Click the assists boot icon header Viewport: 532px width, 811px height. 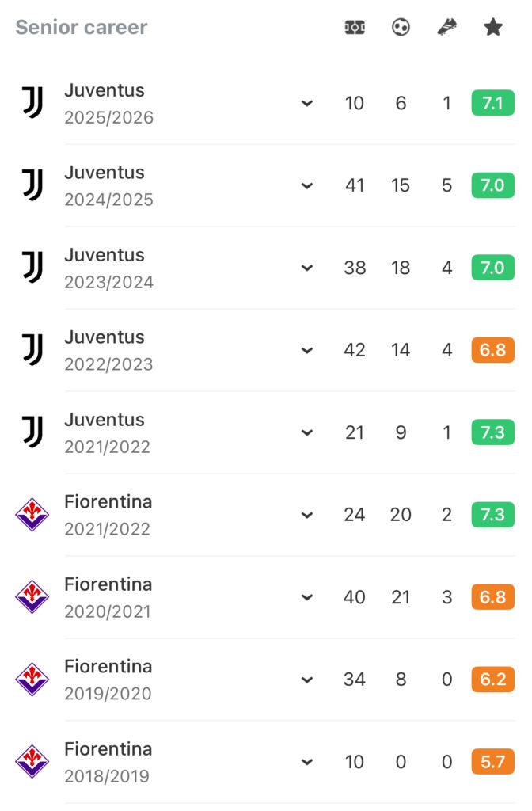pyautogui.click(x=446, y=28)
